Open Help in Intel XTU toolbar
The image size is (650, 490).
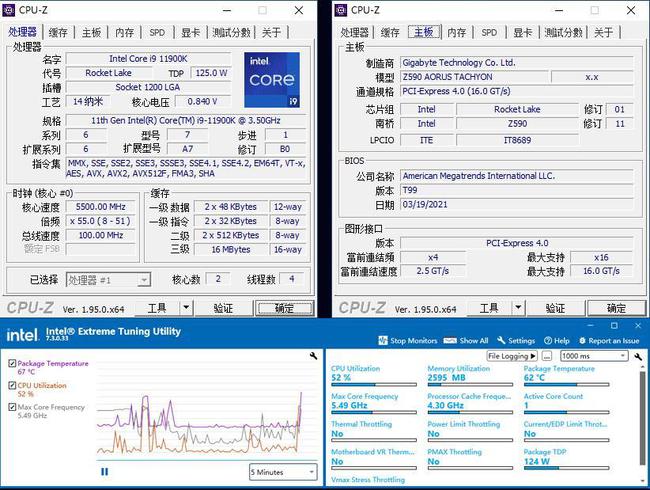pyautogui.click(x=557, y=341)
